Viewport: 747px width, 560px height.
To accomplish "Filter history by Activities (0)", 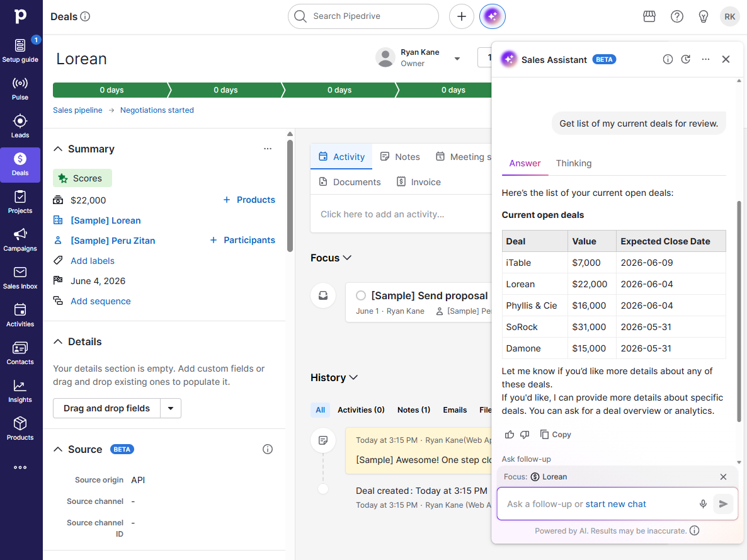I will point(361,410).
